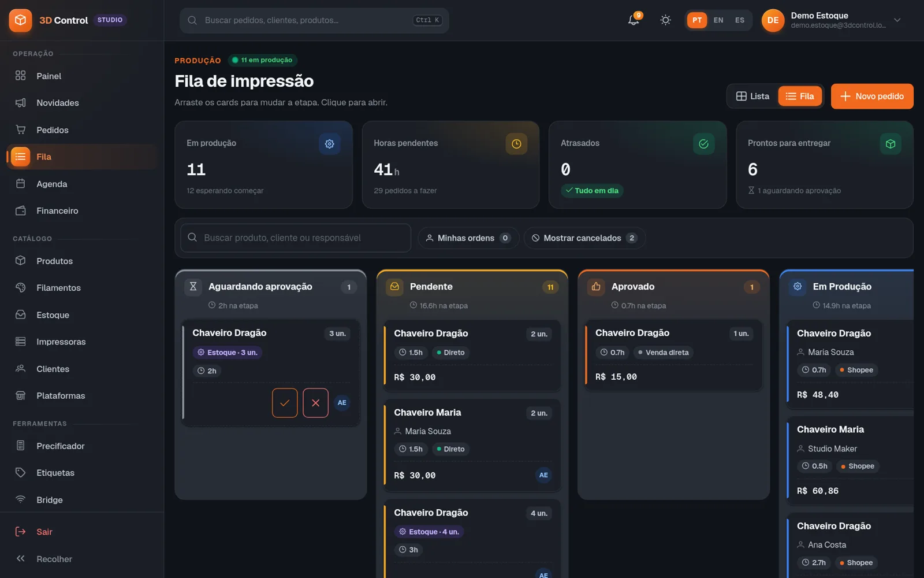Select PT language
The height and width of the screenshot is (578, 924).
pyautogui.click(x=697, y=20)
